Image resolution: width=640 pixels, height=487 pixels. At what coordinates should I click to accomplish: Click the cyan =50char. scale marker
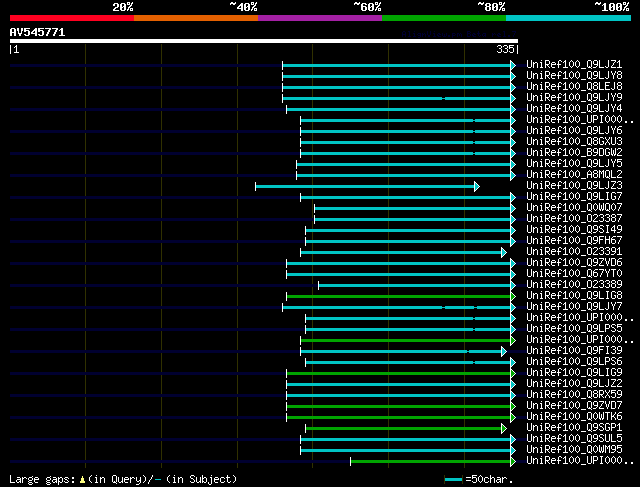tap(453, 480)
